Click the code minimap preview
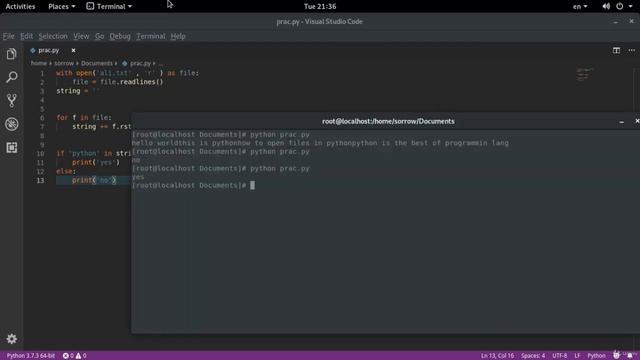The image size is (640, 360). point(584,75)
